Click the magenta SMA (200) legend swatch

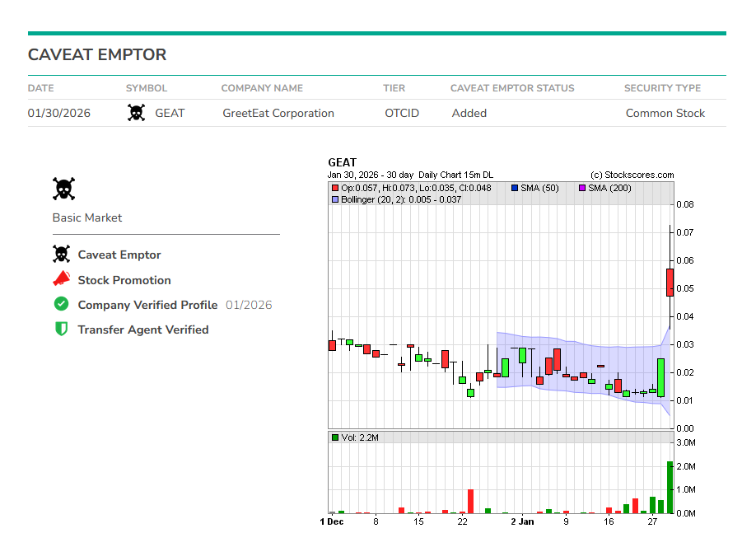582,188
